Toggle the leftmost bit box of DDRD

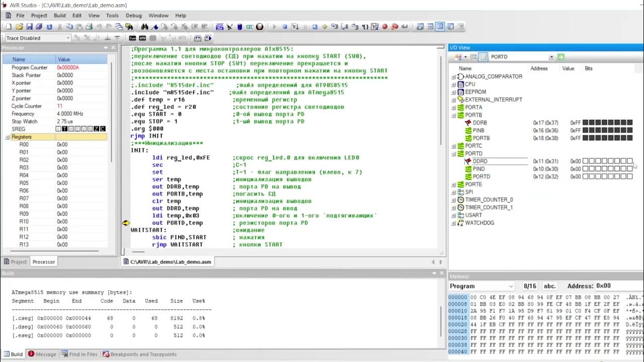click(x=586, y=161)
